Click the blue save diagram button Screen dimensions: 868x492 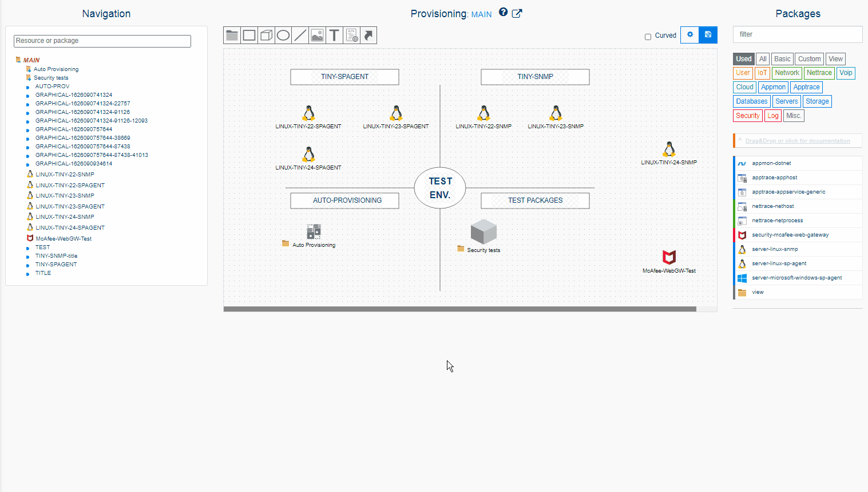coord(708,35)
